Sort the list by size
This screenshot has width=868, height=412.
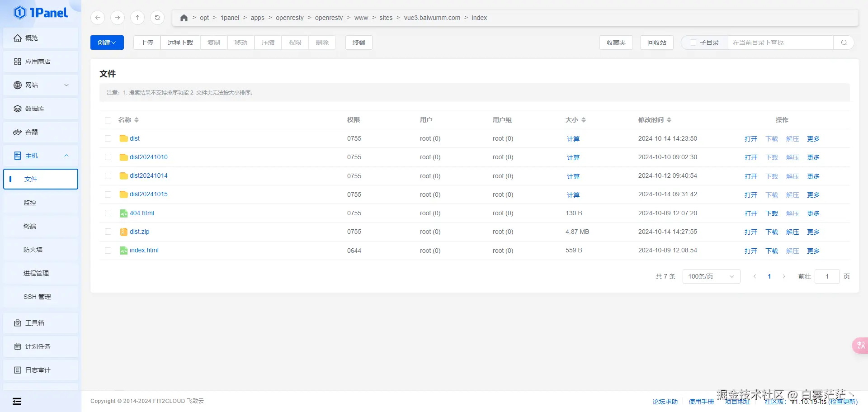[x=584, y=120]
